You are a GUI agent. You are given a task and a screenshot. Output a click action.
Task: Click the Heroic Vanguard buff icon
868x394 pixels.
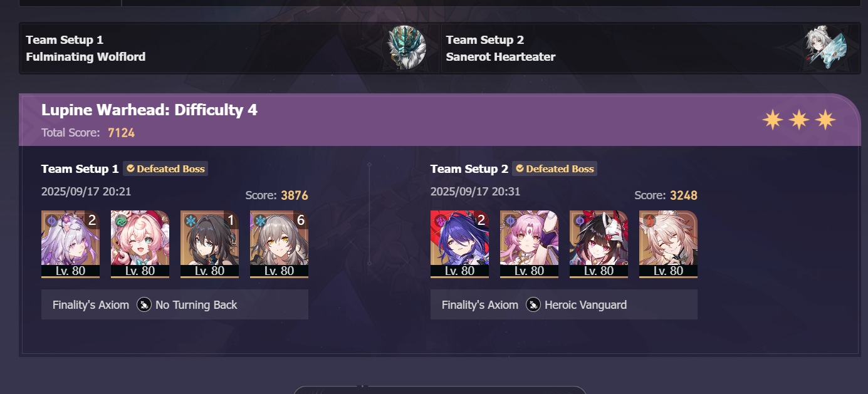533,305
